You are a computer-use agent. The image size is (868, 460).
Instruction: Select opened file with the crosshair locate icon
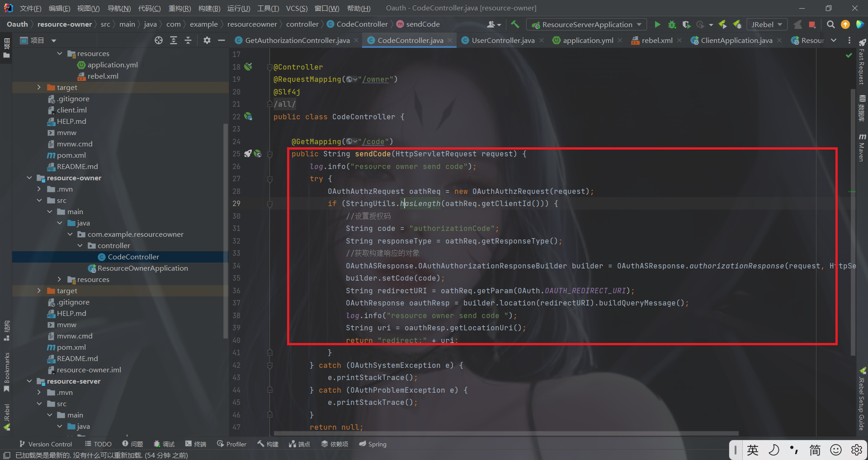pyautogui.click(x=158, y=40)
